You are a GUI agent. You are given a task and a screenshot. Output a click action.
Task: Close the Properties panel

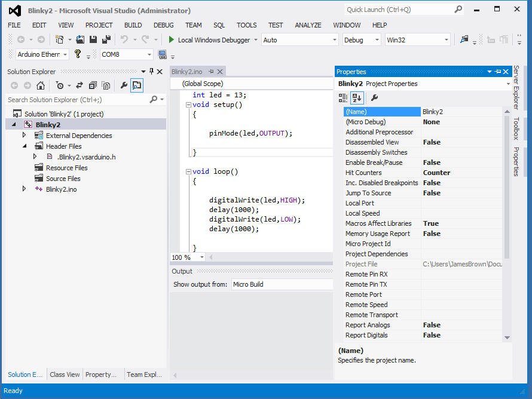pyautogui.click(x=506, y=72)
